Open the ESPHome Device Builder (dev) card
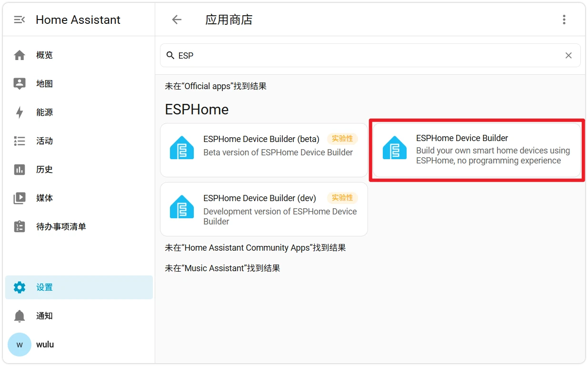588x366 pixels. [264, 209]
